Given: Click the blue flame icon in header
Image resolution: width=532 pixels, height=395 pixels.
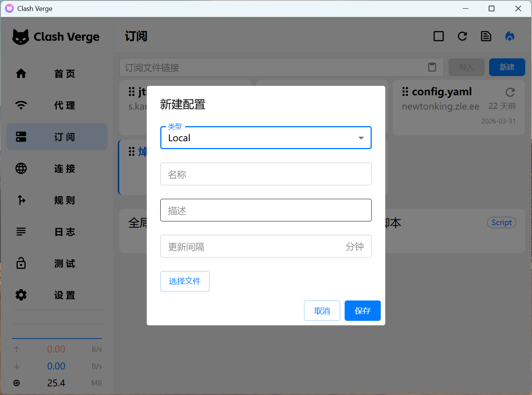Looking at the screenshot, I should 510,36.
